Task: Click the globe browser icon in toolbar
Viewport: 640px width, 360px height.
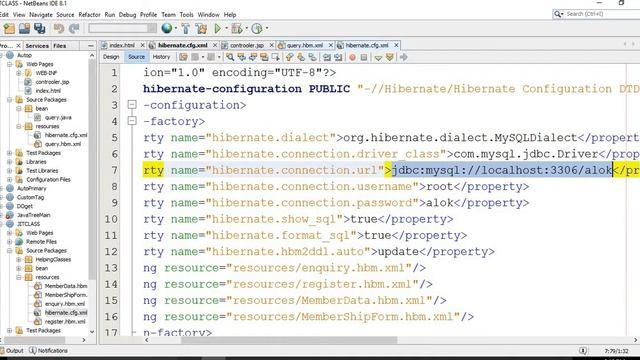Action: [x=167, y=28]
